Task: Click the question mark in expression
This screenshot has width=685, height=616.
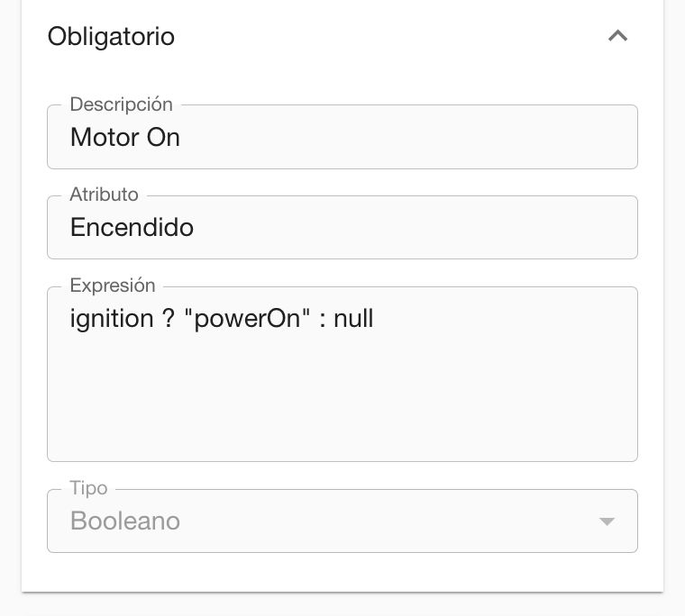Action: [x=169, y=319]
